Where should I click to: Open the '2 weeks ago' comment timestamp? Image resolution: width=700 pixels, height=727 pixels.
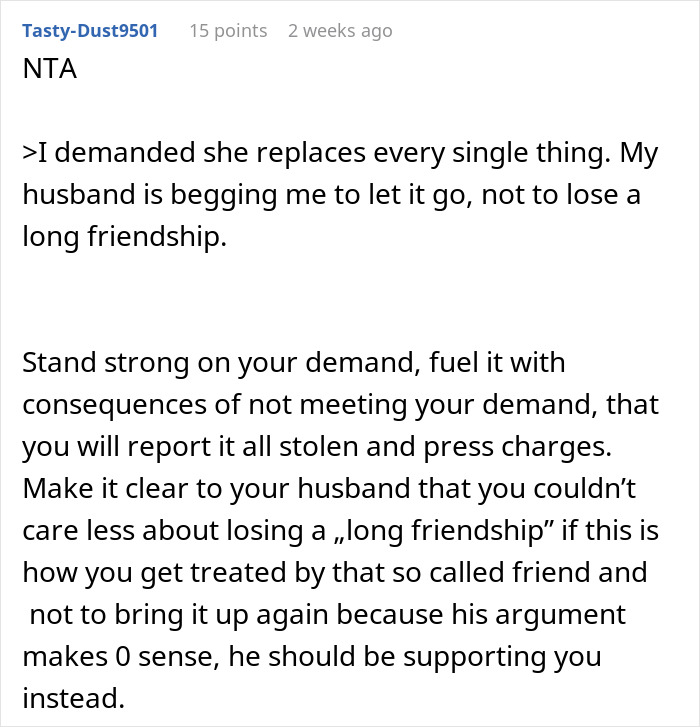click(340, 31)
